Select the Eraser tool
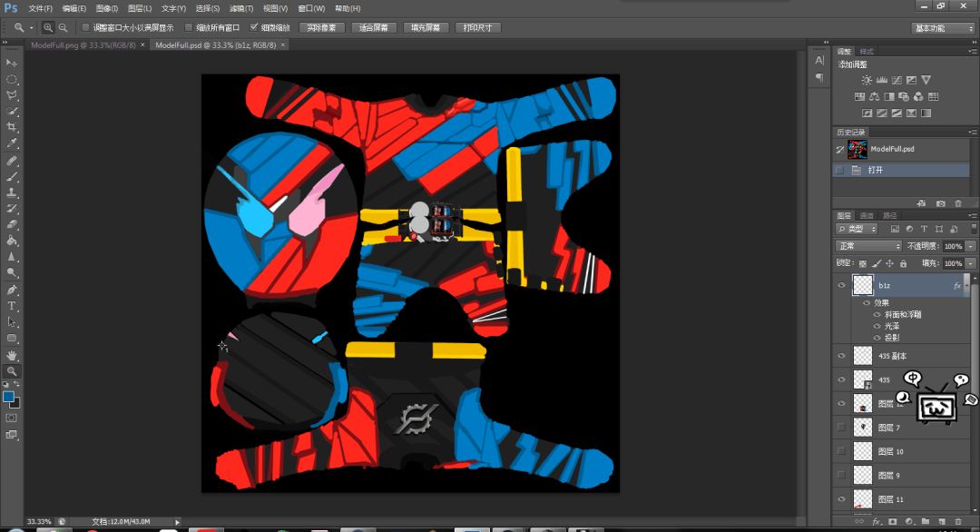Screen dimensions: 980x532 [x=11, y=224]
